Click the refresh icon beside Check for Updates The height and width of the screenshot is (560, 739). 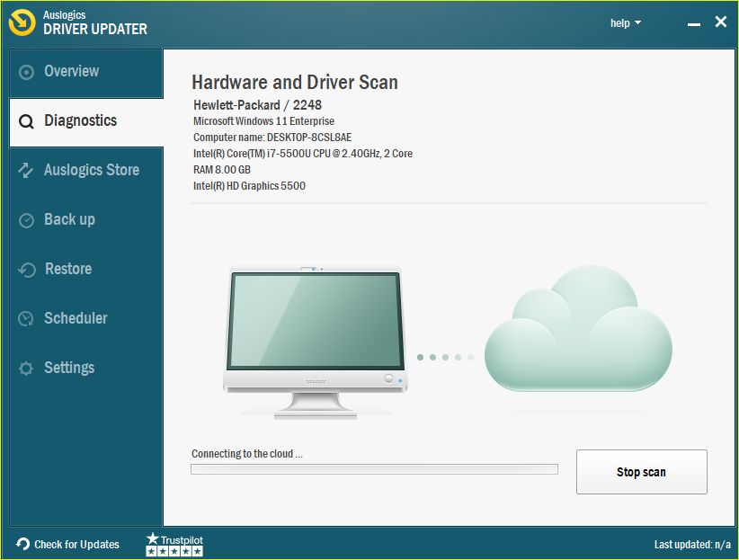(x=22, y=544)
